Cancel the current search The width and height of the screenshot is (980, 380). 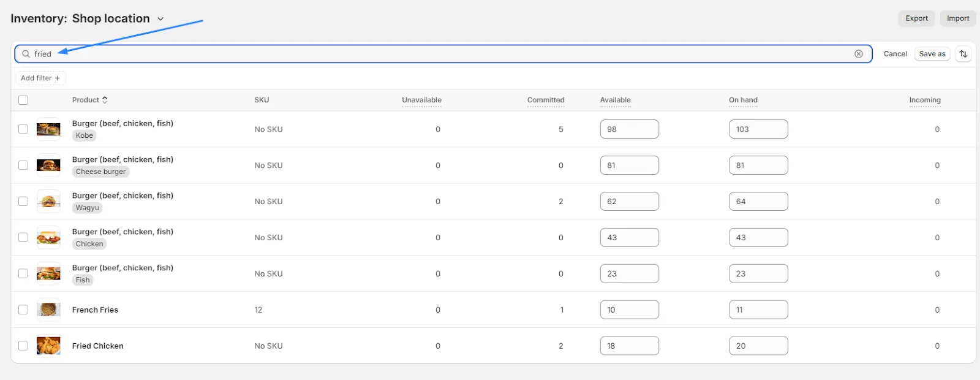(x=895, y=54)
